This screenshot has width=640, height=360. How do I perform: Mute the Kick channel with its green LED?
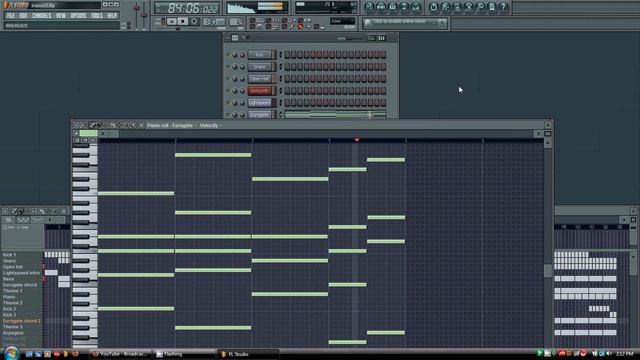228,55
